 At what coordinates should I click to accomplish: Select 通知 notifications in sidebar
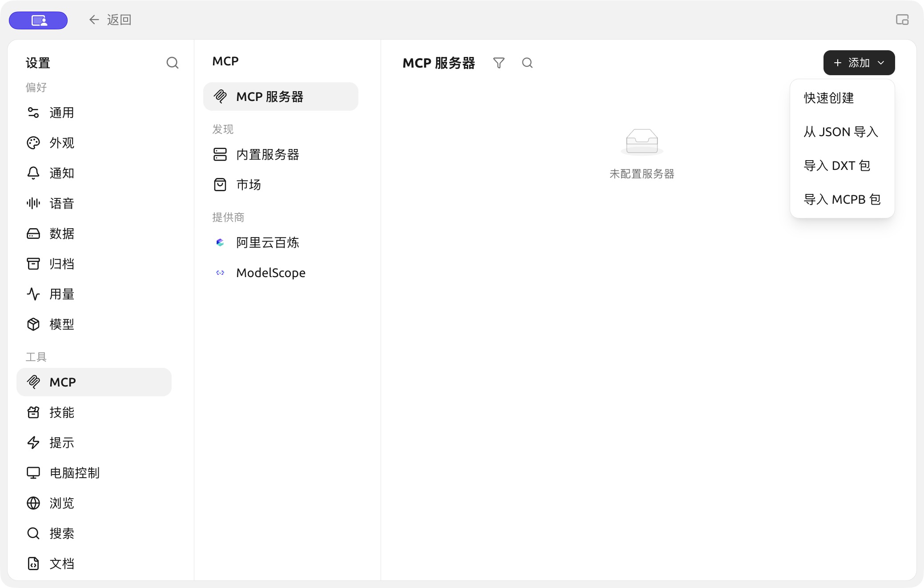[94, 173]
